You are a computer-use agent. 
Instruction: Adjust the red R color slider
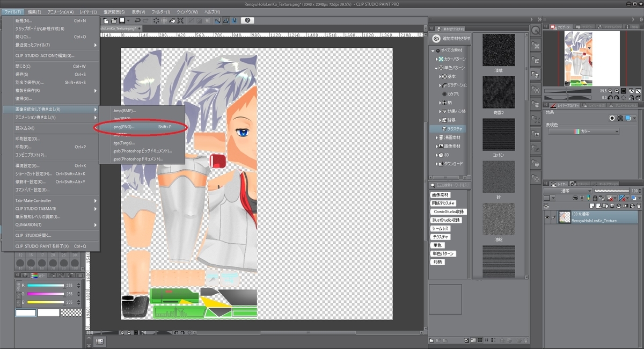(45, 286)
